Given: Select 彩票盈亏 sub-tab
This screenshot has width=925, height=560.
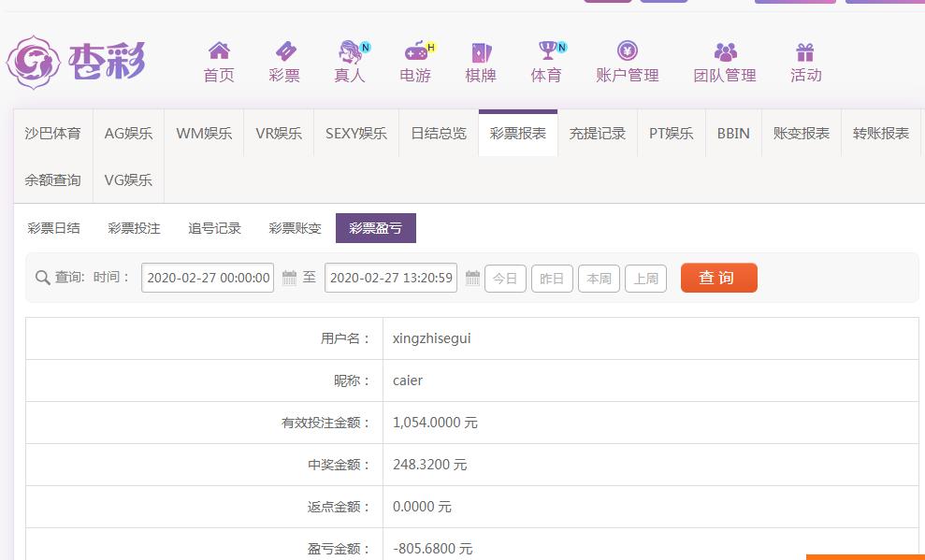Looking at the screenshot, I should point(376,228).
